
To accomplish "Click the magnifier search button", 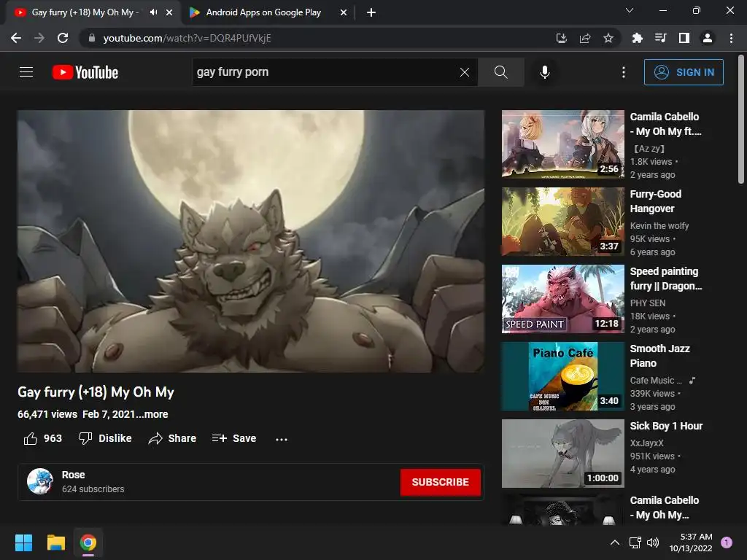I will click(x=500, y=72).
